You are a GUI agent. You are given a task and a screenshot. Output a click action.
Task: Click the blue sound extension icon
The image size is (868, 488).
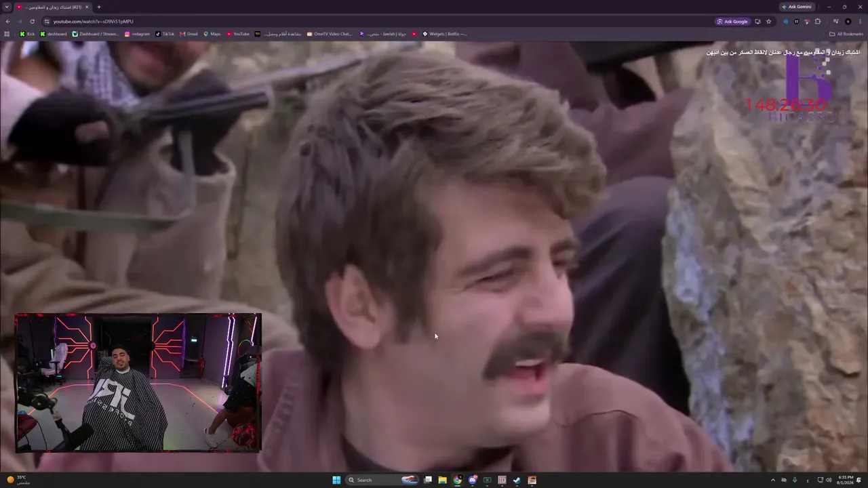(785, 21)
